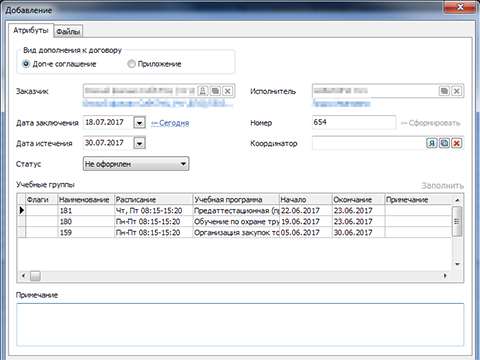Click the Окончание column header
Viewport: 480px width, 360px height.
point(358,199)
